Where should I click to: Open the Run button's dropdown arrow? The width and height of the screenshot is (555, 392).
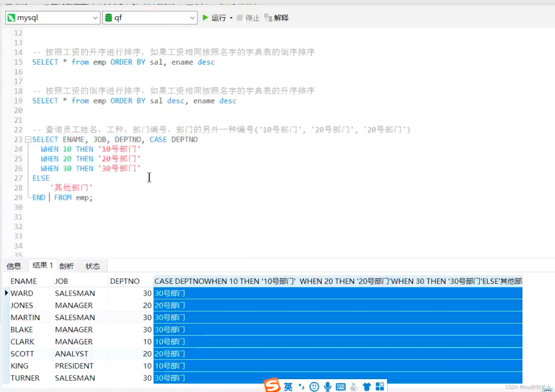[231, 18]
